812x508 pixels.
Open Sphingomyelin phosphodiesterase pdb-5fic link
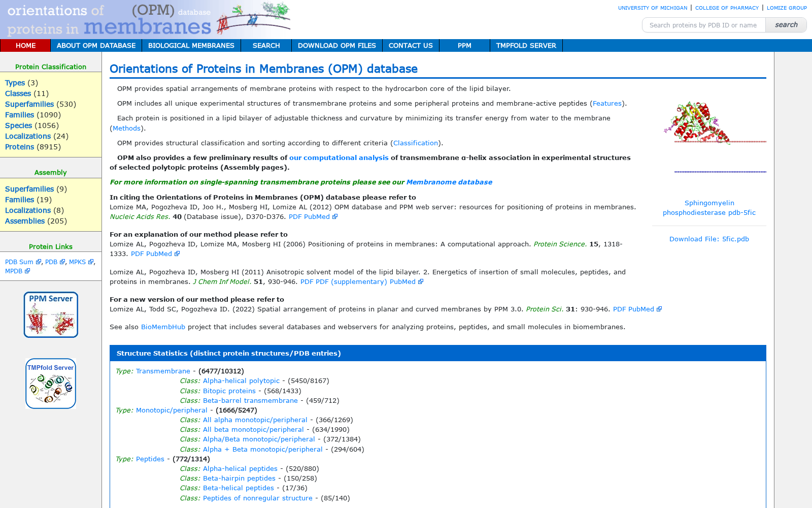click(x=709, y=208)
